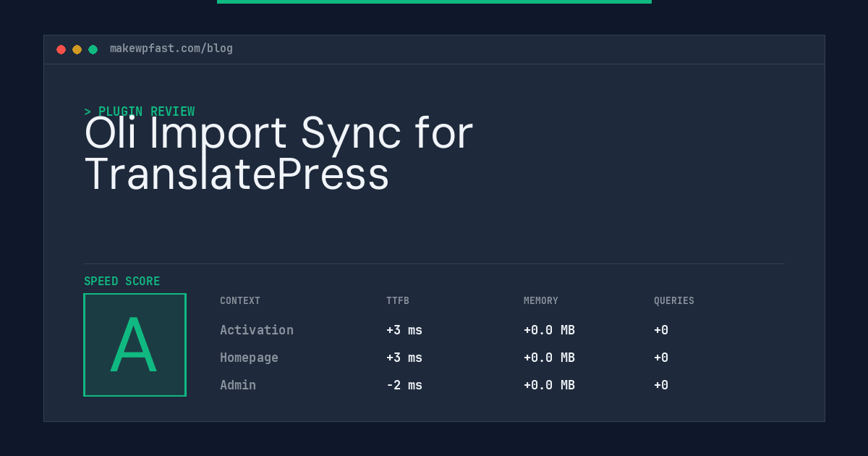
Task: Click the QUERIES column header
Action: pyautogui.click(x=674, y=301)
